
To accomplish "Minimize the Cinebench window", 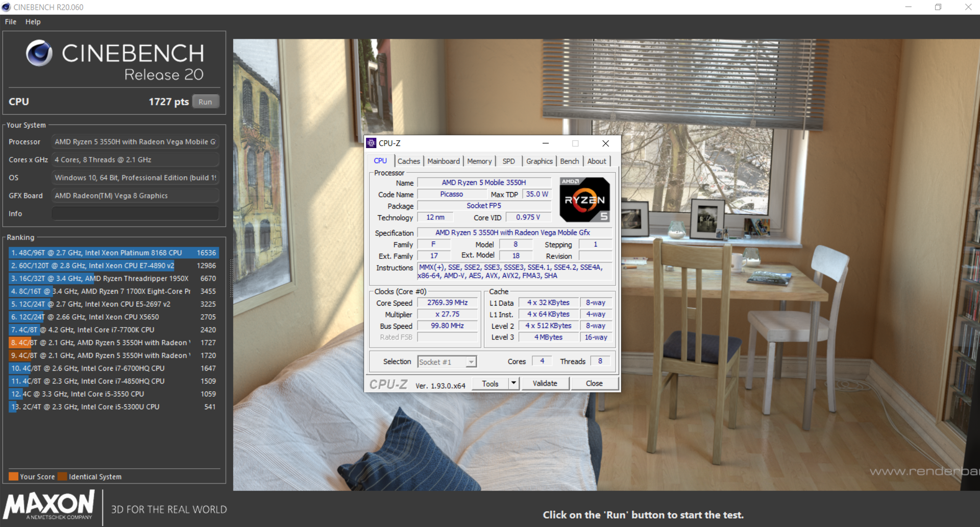I will coord(909,7).
